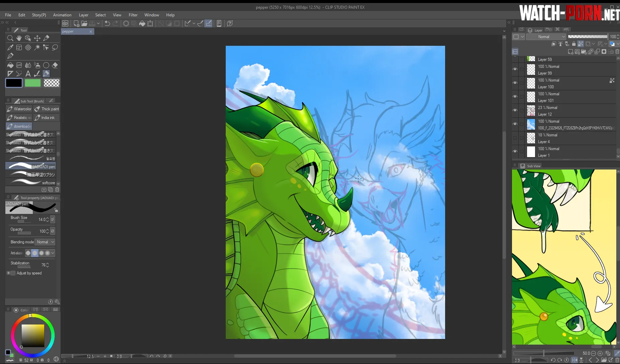Select the Hand move tool
620x364 pixels.
[x=19, y=38]
